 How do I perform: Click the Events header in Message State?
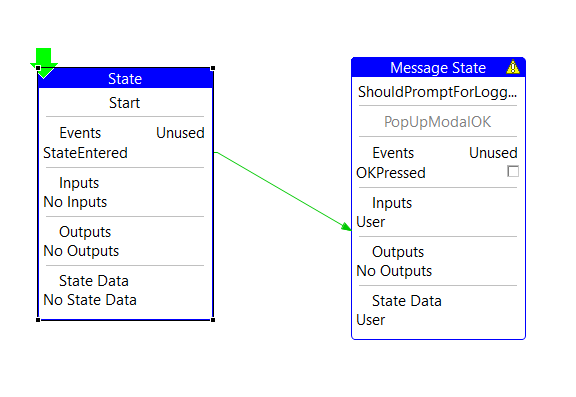click(393, 153)
